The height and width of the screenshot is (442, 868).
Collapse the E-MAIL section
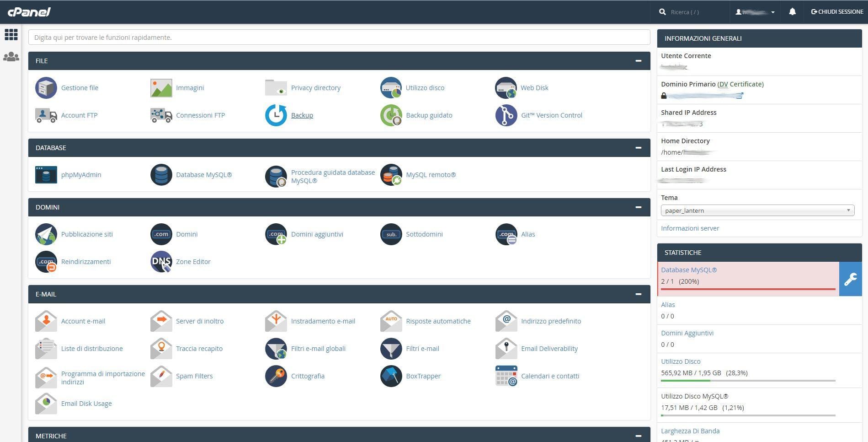tap(639, 294)
